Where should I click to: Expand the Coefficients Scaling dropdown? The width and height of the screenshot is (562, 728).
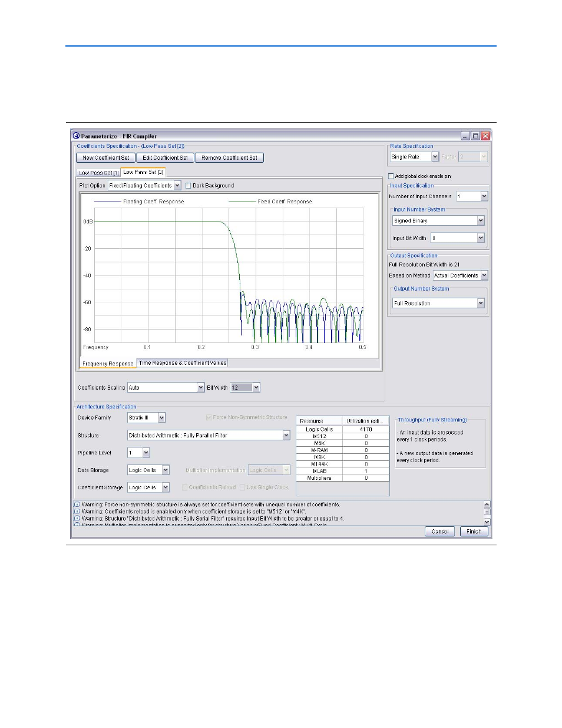[x=201, y=388]
